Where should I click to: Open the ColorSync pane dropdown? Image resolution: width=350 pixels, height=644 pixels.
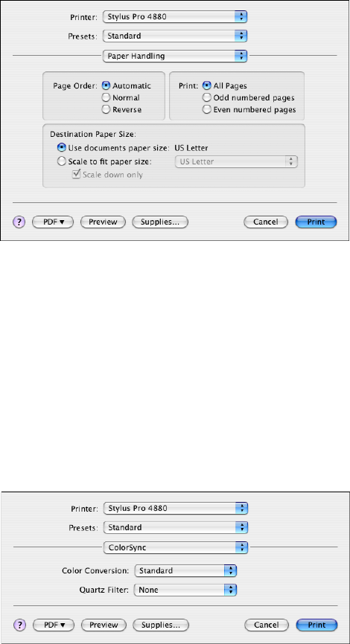pos(176,547)
